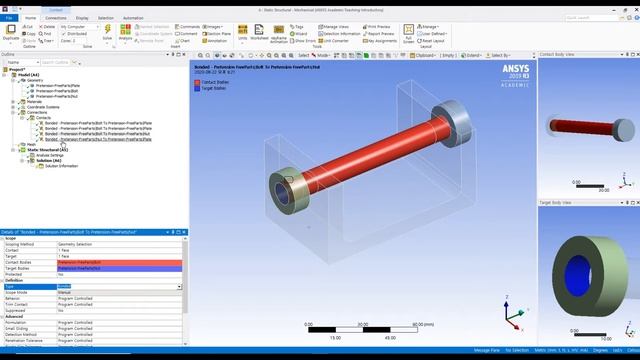Open the Manage layout dropdown

pos(428,27)
